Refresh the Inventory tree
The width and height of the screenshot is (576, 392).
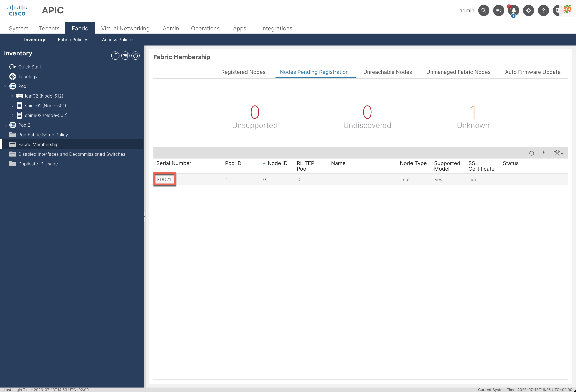[x=135, y=56]
